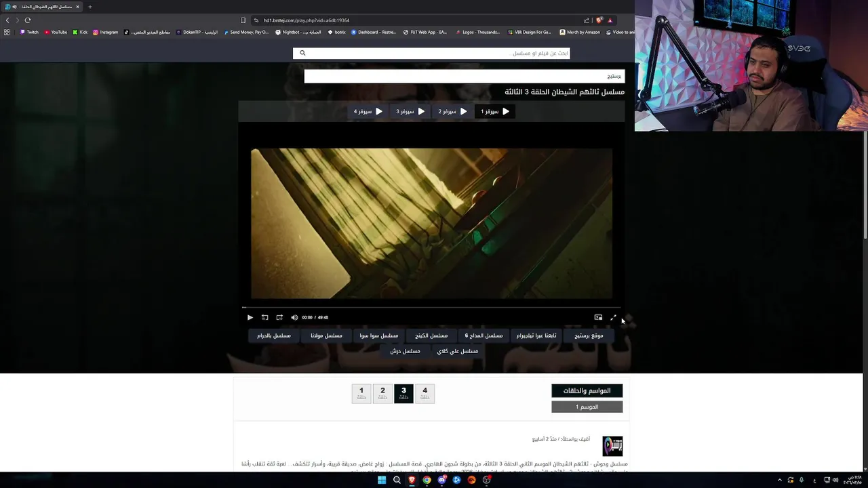Open the مسلسل الكينج link

click(431, 335)
